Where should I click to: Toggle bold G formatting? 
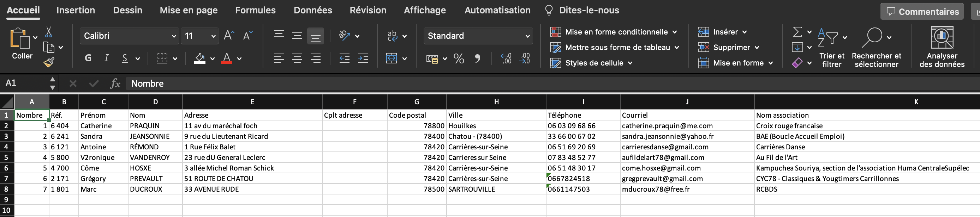click(x=88, y=58)
